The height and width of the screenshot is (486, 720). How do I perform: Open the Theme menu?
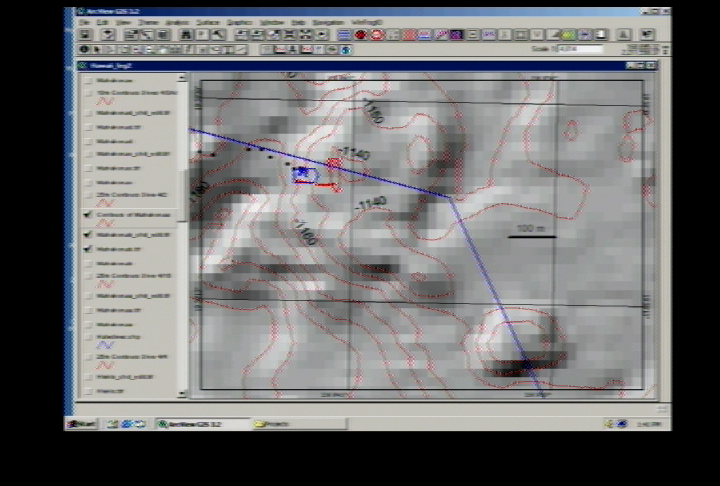tap(147, 22)
